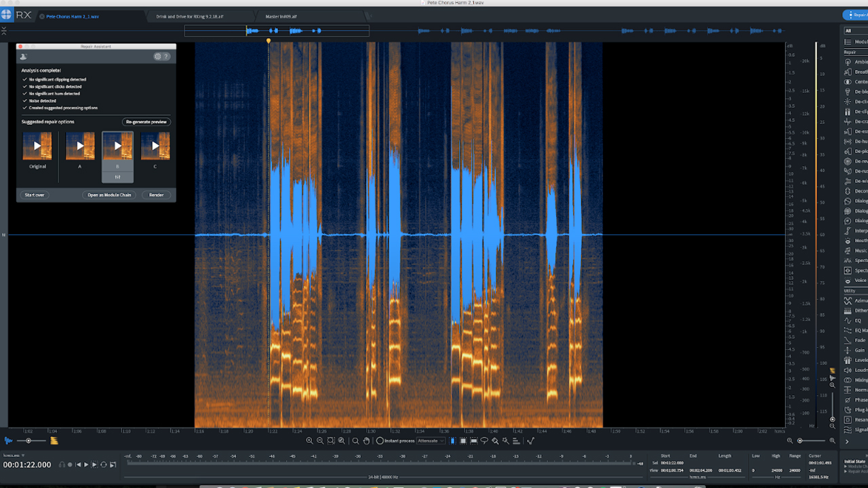The width and height of the screenshot is (868, 488).
Task: Click the Repair Assistant button at top right
Action: [856, 14]
